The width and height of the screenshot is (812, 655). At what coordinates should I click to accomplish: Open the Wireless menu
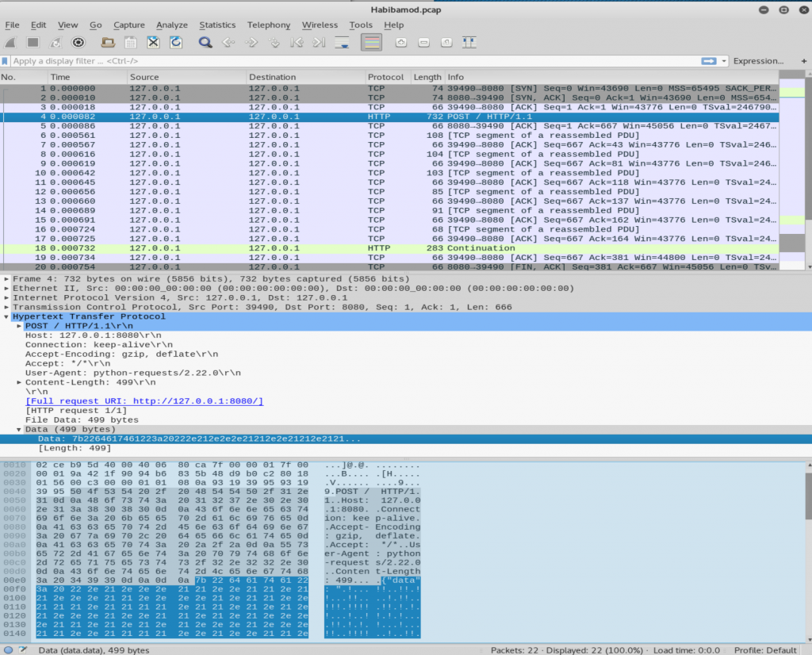coord(320,25)
